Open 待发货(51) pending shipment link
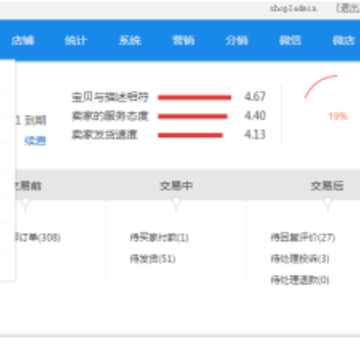This screenshot has height=360, width=360. (x=152, y=259)
